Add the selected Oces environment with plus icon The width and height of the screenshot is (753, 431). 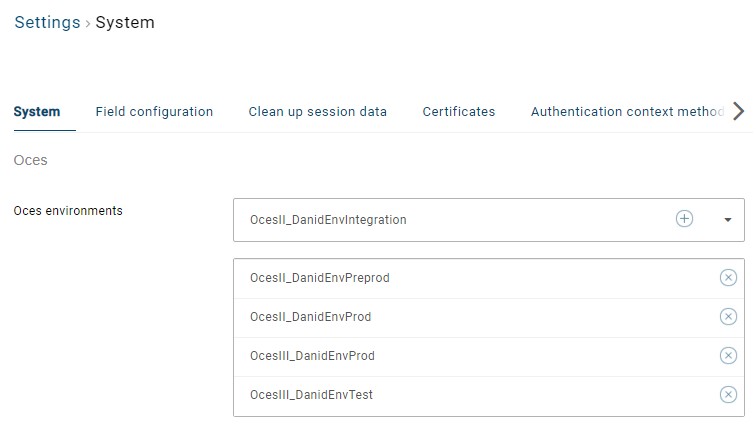point(684,219)
